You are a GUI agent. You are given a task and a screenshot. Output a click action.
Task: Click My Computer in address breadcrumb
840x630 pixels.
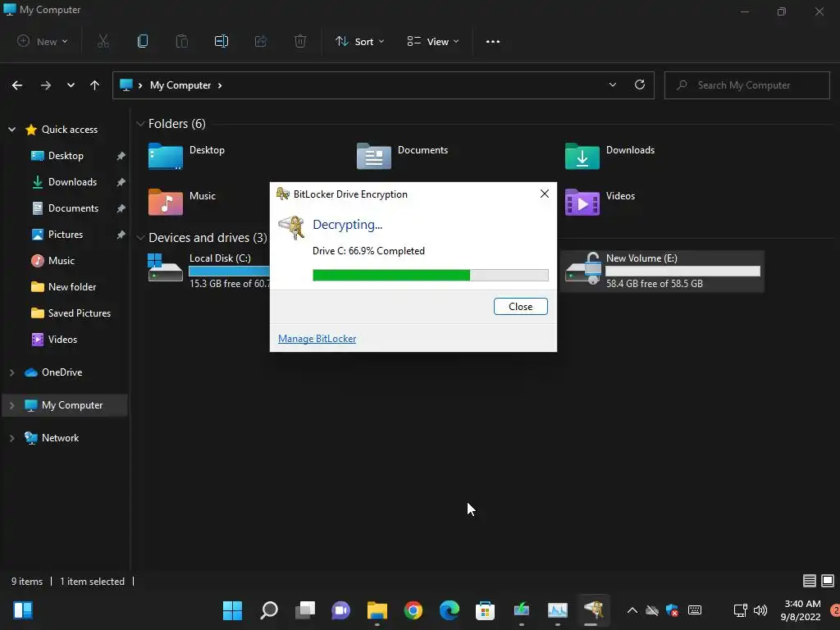pyautogui.click(x=180, y=85)
